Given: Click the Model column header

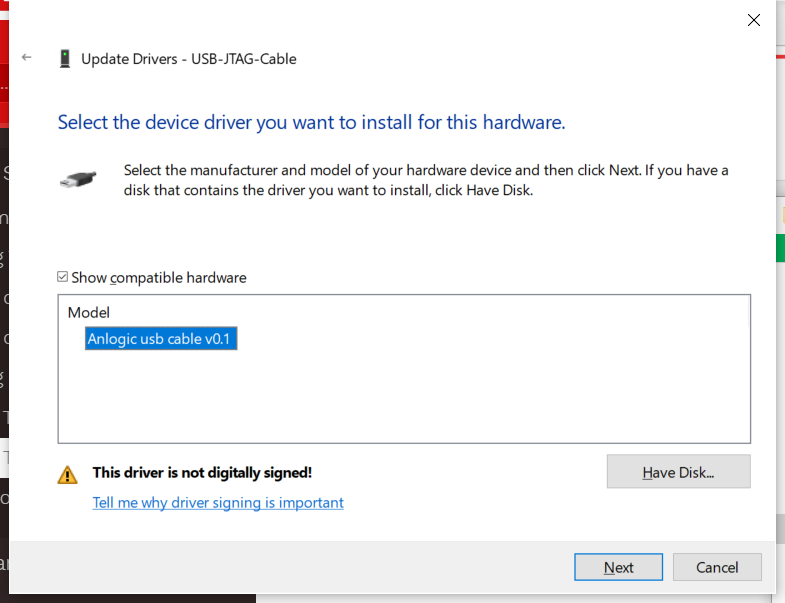Looking at the screenshot, I should pos(89,313).
